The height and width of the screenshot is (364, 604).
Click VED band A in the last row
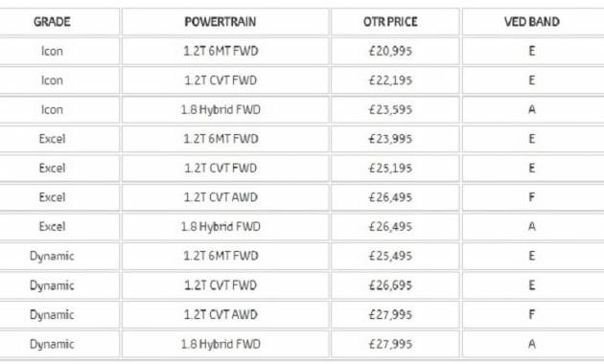tap(533, 344)
